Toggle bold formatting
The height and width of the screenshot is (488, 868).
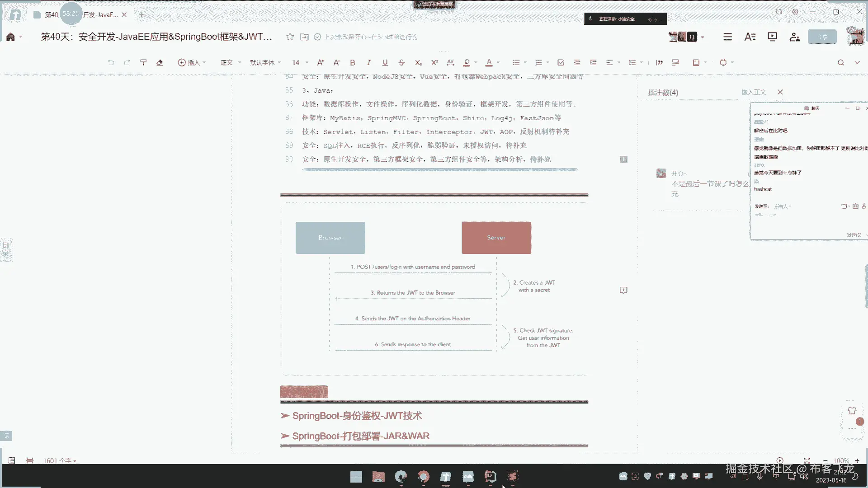click(x=353, y=62)
